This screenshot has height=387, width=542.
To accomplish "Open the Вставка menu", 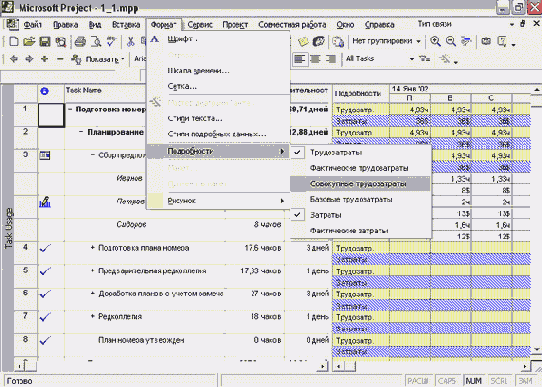I will coord(126,25).
